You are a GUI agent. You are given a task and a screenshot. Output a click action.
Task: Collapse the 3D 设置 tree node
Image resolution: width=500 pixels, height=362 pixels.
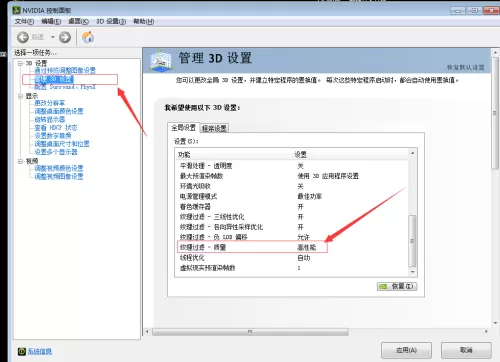click(x=20, y=63)
